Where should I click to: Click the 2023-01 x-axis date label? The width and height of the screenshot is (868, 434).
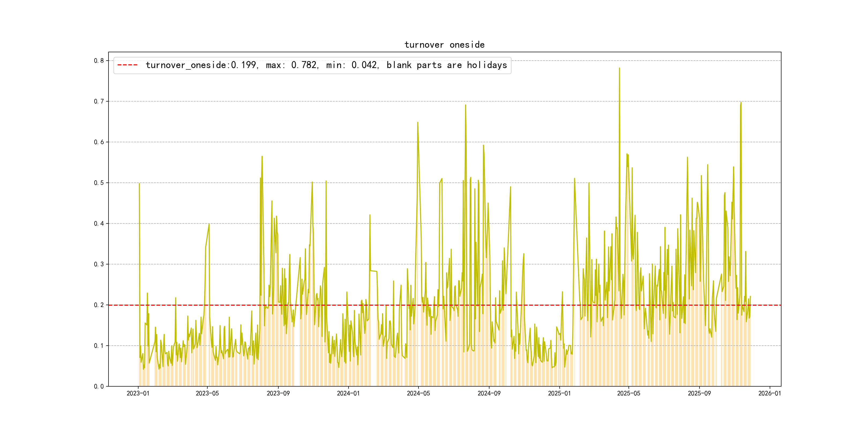pos(138,394)
